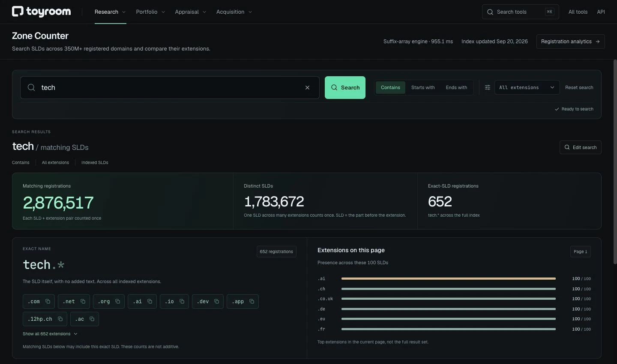Copy the .dev extension
The image size is (617, 364).
click(x=216, y=301)
